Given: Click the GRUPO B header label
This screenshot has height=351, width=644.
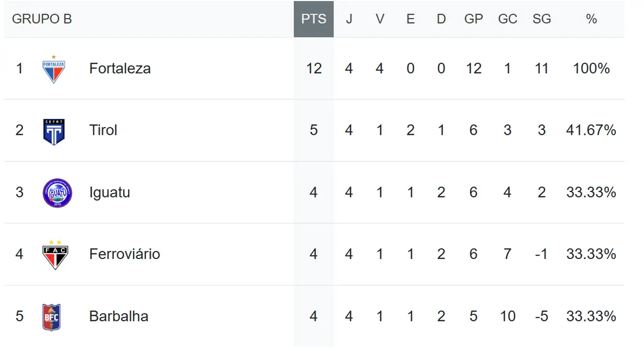Looking at the screenshot, I should pyautogui.click(x=42, y=19).
